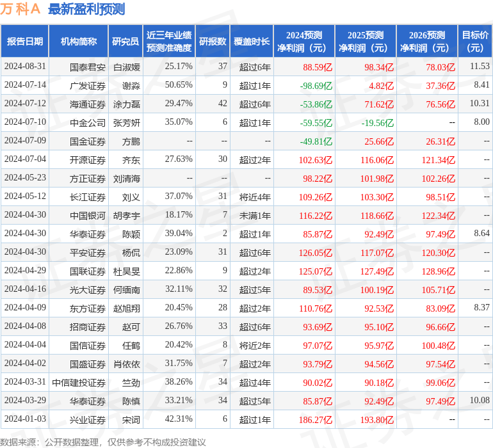Screen dimensions: 493x448
Task: Click institution 中国银河
Action: (x=88, y=216)
